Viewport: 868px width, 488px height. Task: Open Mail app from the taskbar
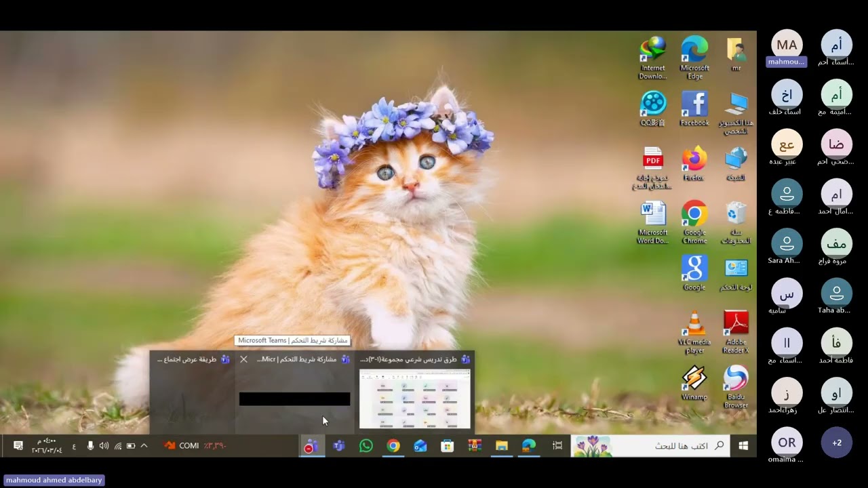click(420, 445)
